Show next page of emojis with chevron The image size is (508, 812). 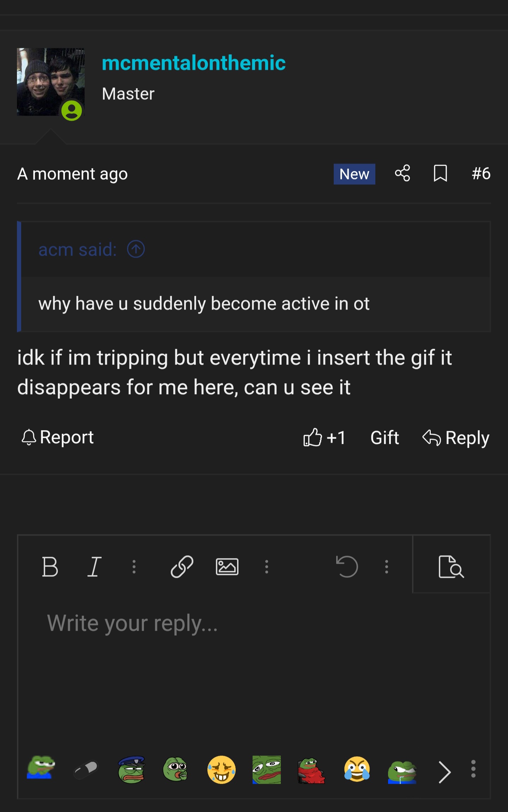[445, 772]
